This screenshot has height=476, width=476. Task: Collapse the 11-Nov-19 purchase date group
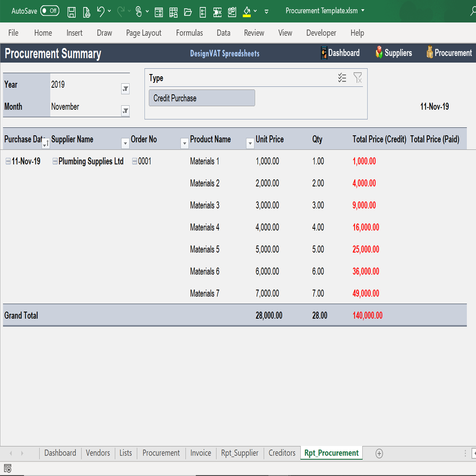tap(7, 161)
